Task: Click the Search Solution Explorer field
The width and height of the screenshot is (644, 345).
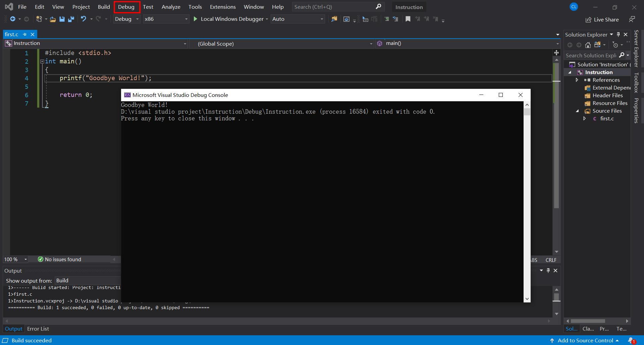Action: pos(591,55)
